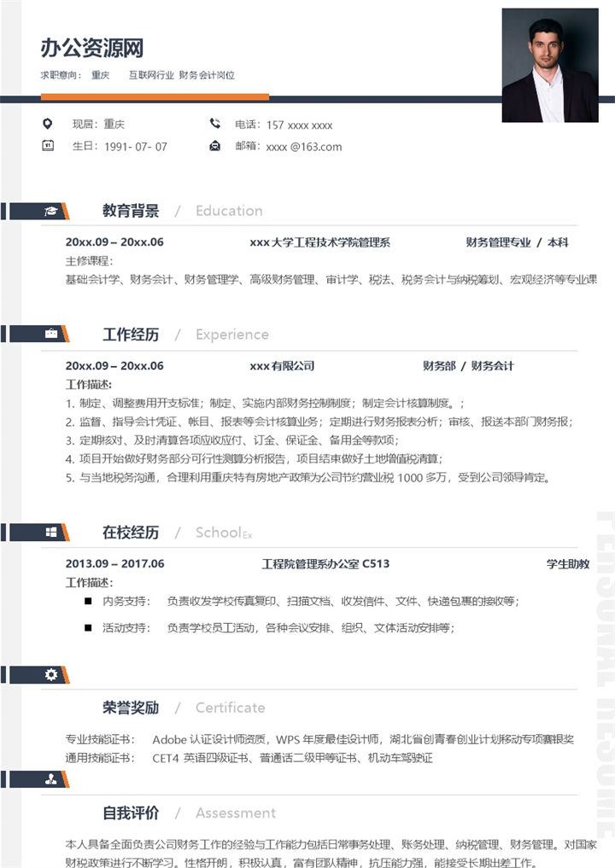Click the grid icon for 在校经历
Viewport: 615px width, 868px height.
pos(51,532)
